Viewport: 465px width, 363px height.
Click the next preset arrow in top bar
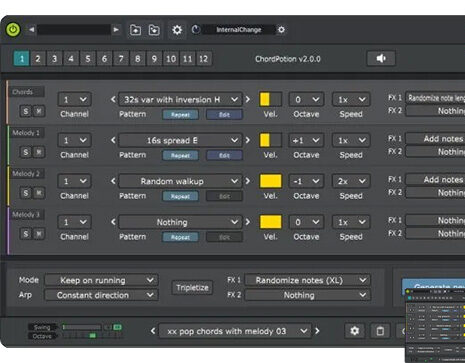[x=116, y=30]
